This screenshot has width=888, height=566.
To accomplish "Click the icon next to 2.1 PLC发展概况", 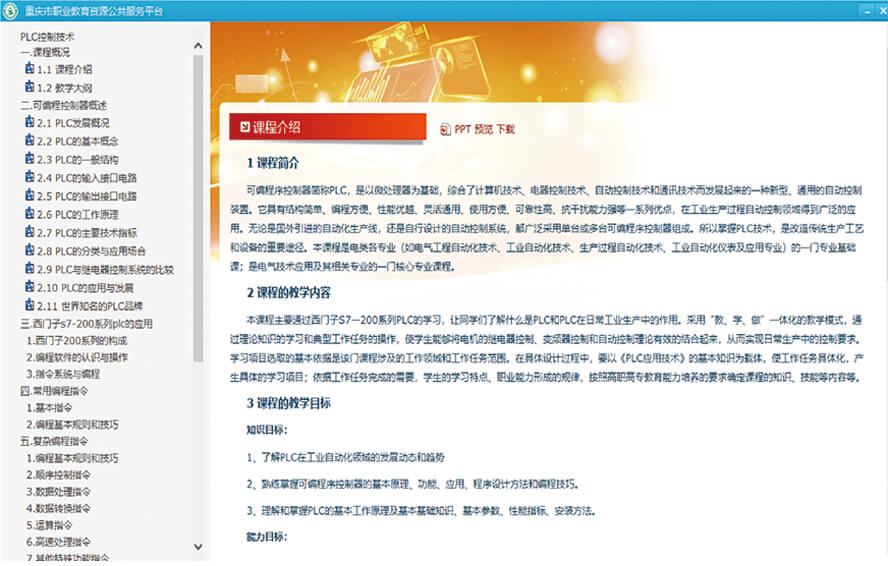I will 29,123.
